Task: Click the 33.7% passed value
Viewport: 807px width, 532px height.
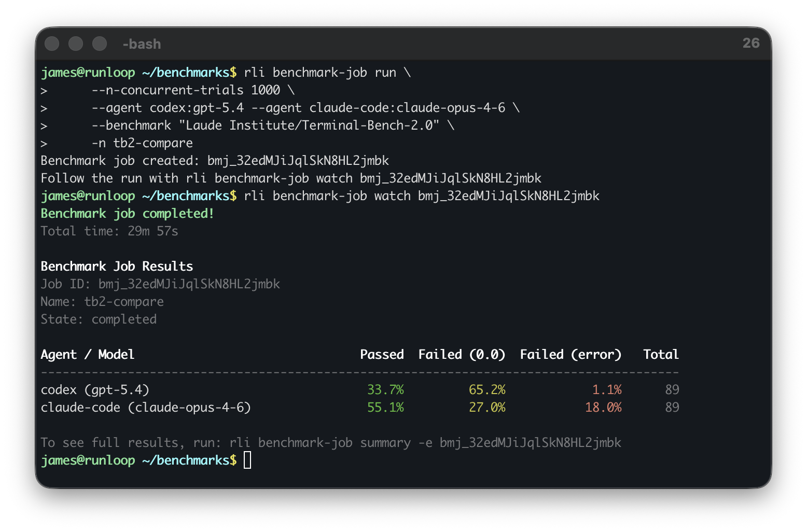Action: pos(385,390)
